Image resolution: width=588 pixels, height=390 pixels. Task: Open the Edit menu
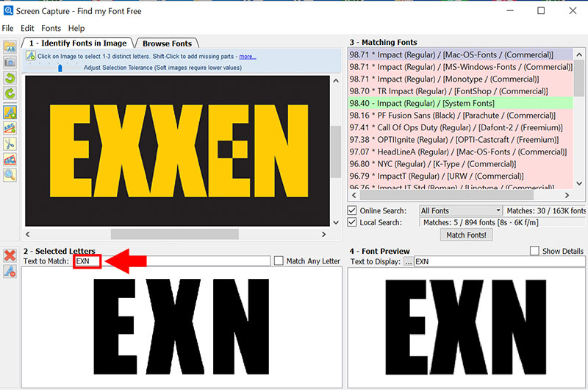[x=27, y=28]
